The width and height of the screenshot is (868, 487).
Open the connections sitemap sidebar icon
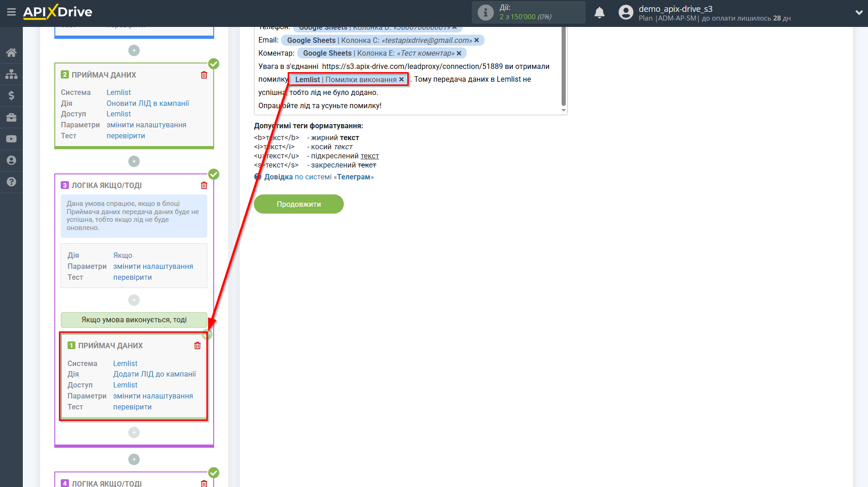[11, 74]
